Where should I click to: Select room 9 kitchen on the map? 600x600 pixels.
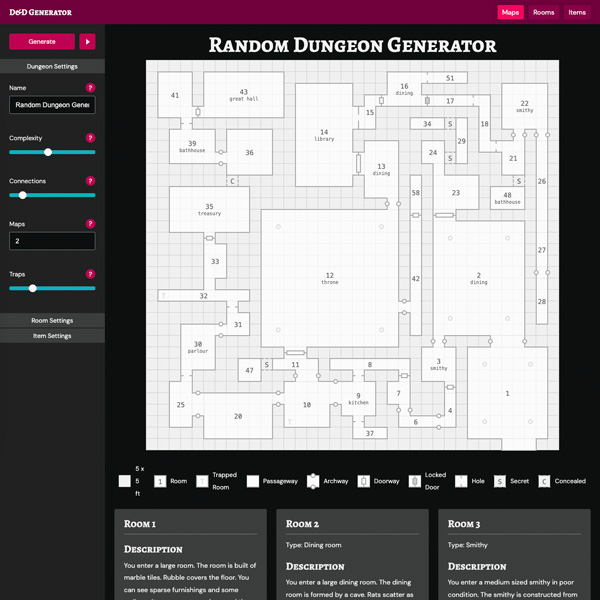tap(358, 398)
